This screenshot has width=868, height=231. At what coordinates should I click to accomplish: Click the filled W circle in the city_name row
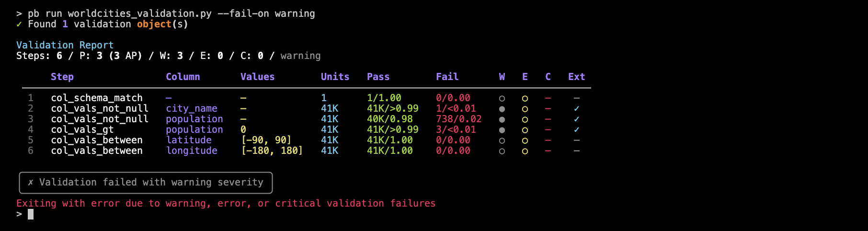(502, 109)
